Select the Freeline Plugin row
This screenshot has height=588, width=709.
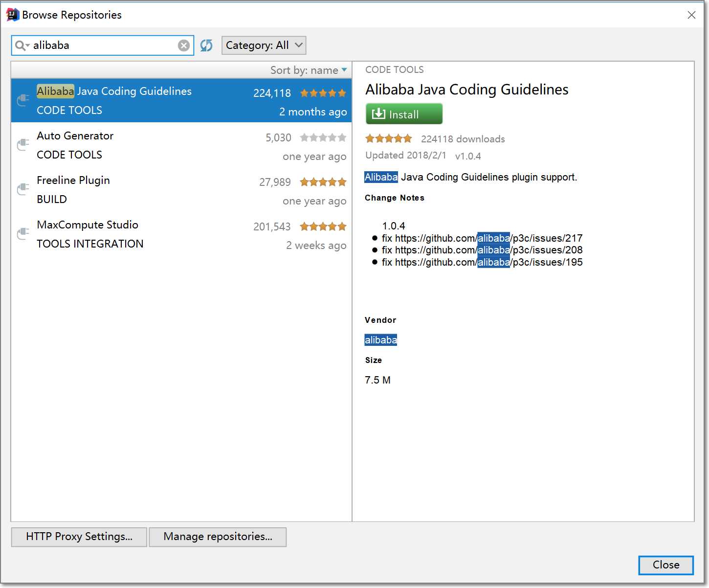coord(181,189)
